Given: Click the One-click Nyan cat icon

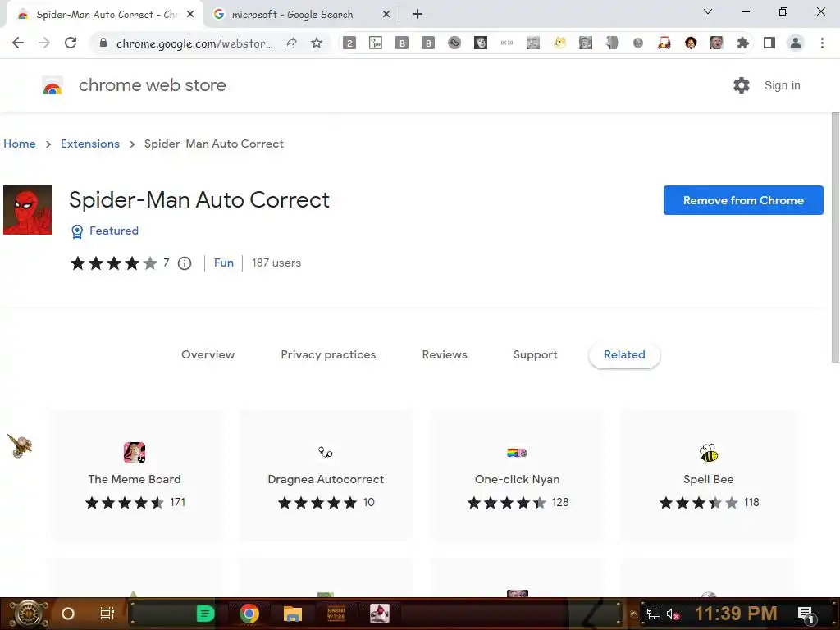Looking at the screenshot, I should (x=517, y=453).
